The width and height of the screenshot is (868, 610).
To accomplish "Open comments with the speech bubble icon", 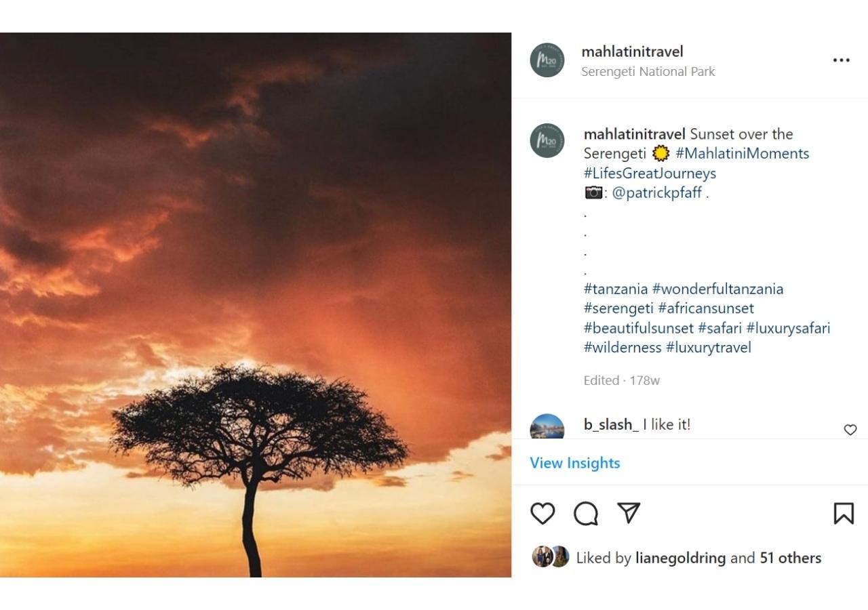I will coord(586,514).
